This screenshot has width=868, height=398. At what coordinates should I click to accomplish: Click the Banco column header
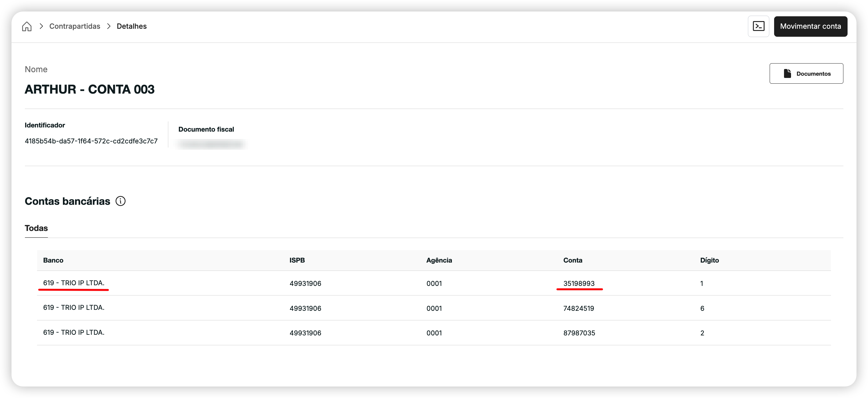pyautogui.click(x=53, y=260)
